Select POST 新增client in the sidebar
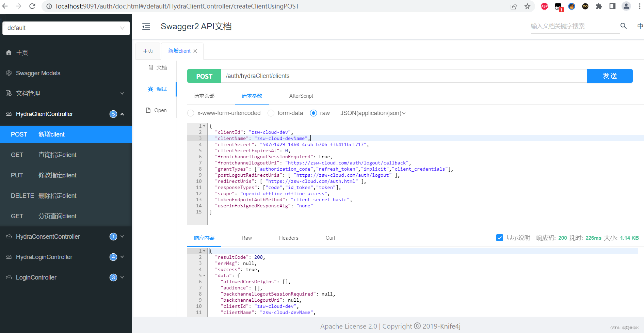The width and height of the screenshot is (644, 333). [66, 134]
